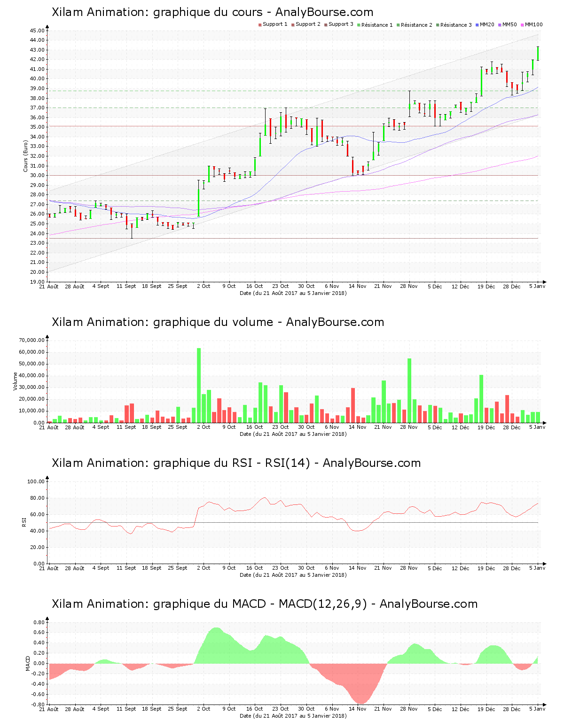Click the 'Cours (Euro)' vertical axis label
Viewport: 564px width, 728px height.
click(x=25, y=156)
